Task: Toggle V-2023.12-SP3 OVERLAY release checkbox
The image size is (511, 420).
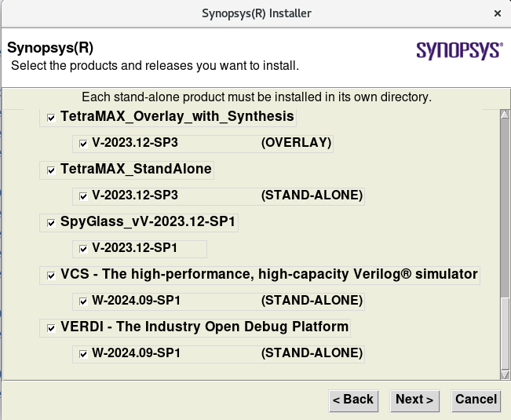Action: coord(82,144)
